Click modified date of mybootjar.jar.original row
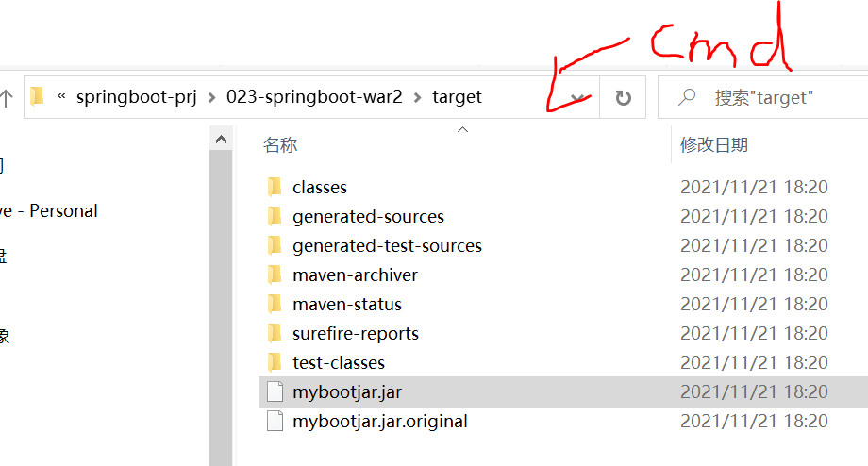The image size is (868, 466). [754, 421]
